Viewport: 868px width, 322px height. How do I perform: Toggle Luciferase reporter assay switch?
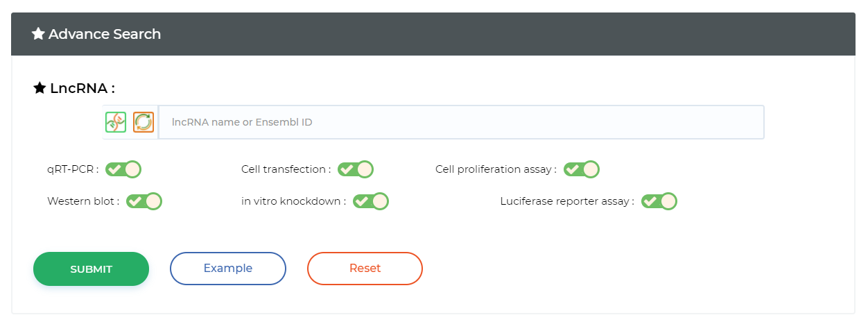point(659,201)
